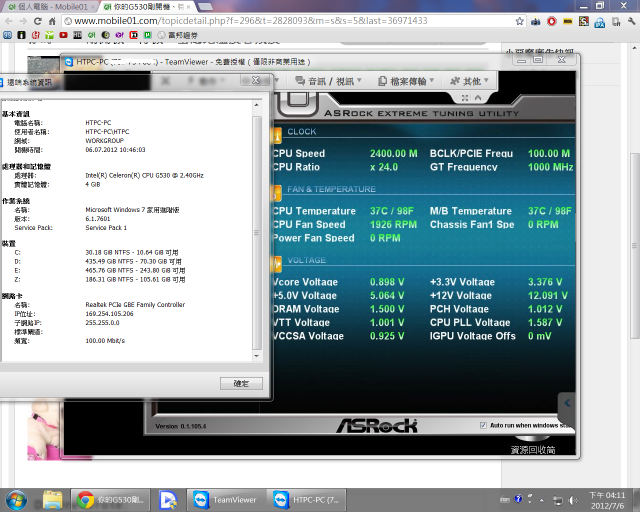Open the 富邦證券 bookmark

[x=178, y=35]
